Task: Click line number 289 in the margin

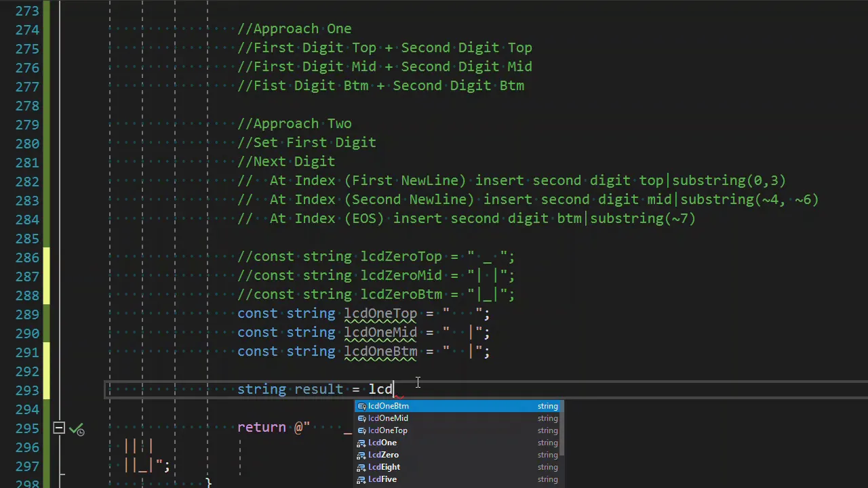Action: (27, 314)
